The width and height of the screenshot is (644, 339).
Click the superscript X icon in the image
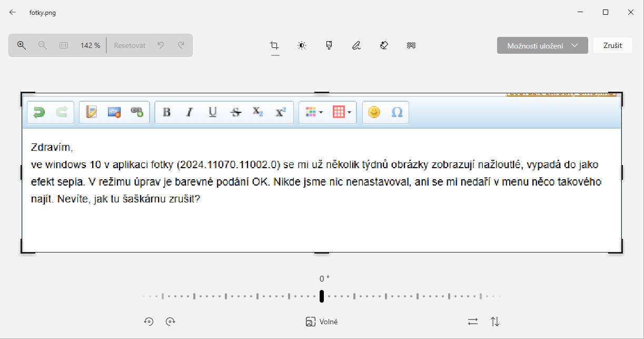(281, 112)
